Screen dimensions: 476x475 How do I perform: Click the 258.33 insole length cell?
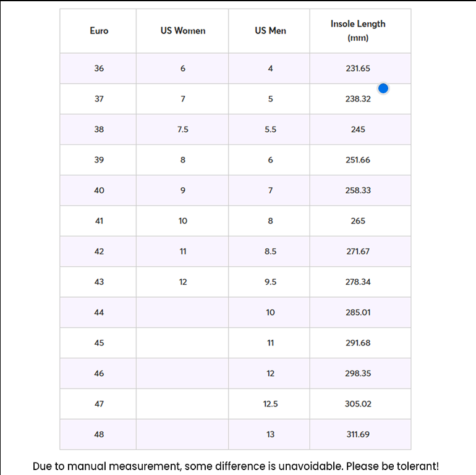tap(358, 190)
